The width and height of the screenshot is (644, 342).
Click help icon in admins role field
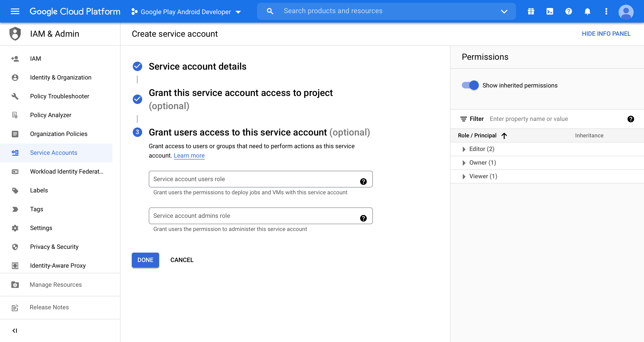[363, 218]
